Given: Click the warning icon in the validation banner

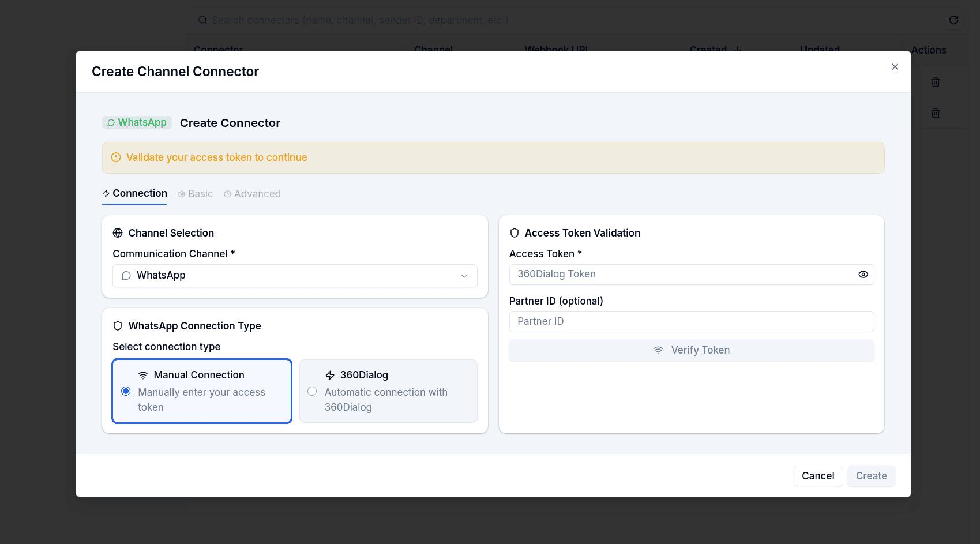Looking at the screenshot, I should [x=116, y=157].
